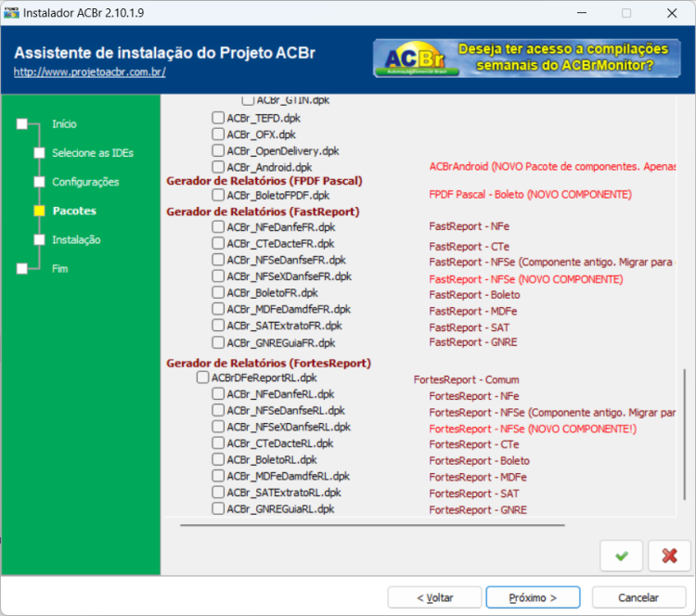Open the projetoacbr.com.br link

(90, 71)
